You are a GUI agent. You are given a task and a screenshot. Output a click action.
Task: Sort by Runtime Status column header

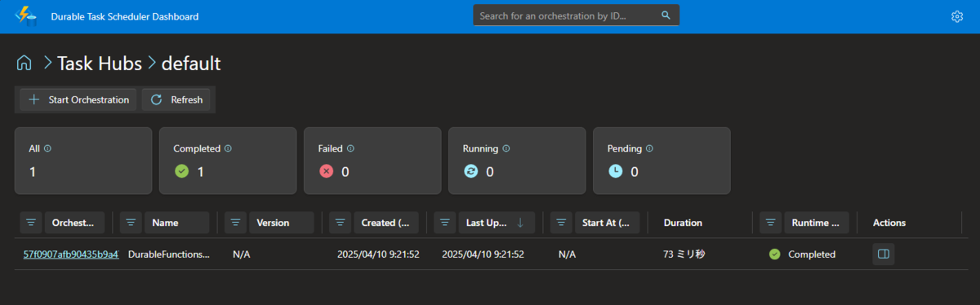[x=817, y=223]
